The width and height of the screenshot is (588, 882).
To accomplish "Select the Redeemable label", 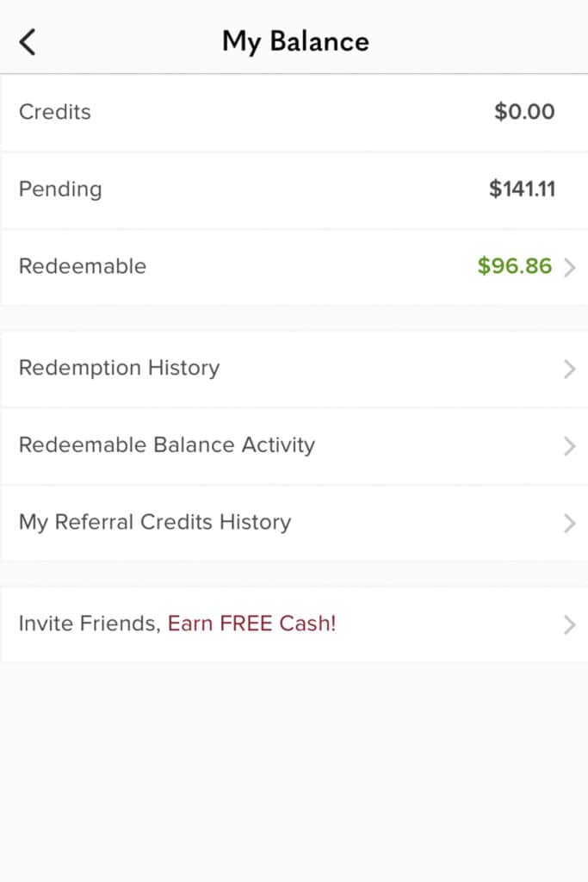I will tap(83, 266).
